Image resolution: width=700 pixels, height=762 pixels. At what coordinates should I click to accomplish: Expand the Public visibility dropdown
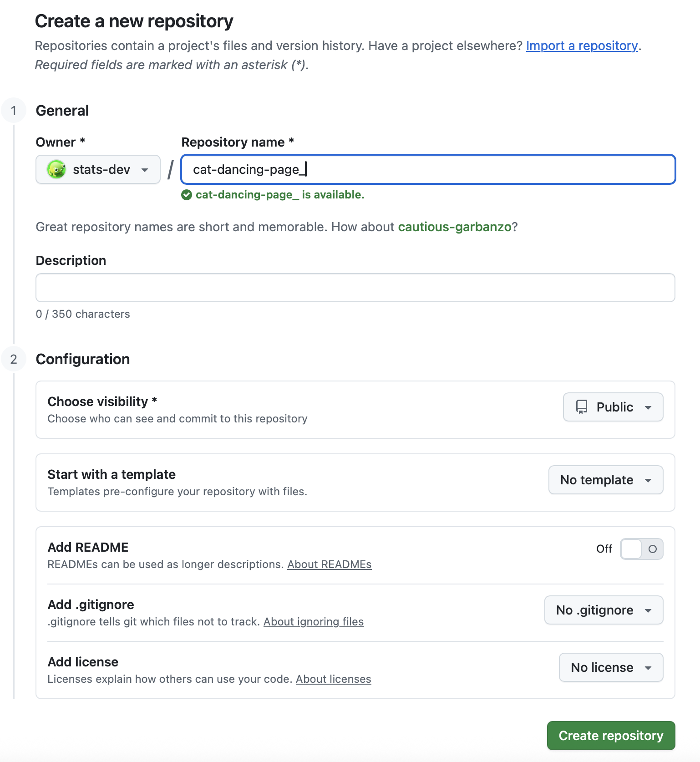[x=613, y=407]
